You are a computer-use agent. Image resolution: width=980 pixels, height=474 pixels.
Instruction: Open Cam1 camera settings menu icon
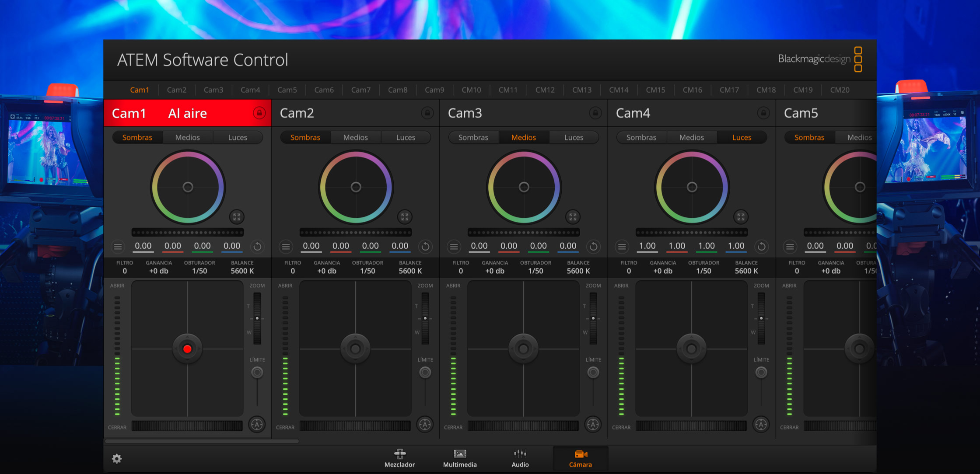(118, 247)
